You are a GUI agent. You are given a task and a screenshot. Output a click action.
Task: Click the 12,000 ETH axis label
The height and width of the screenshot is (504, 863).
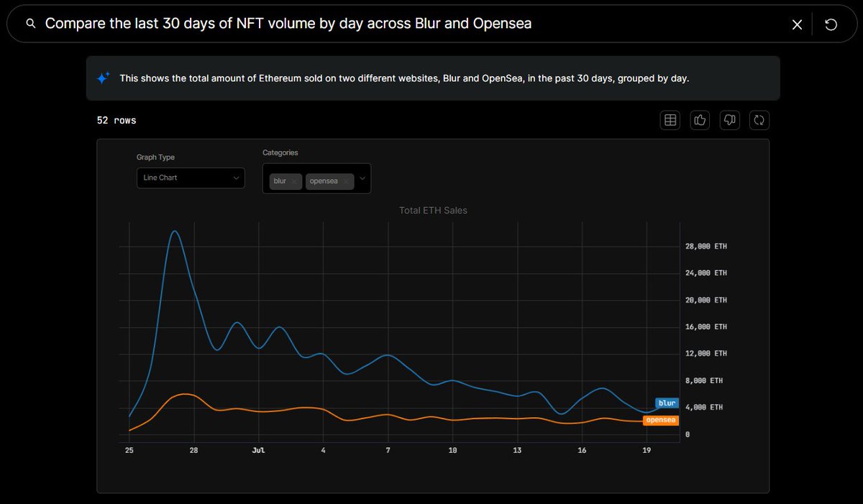[x=706, y=354]
